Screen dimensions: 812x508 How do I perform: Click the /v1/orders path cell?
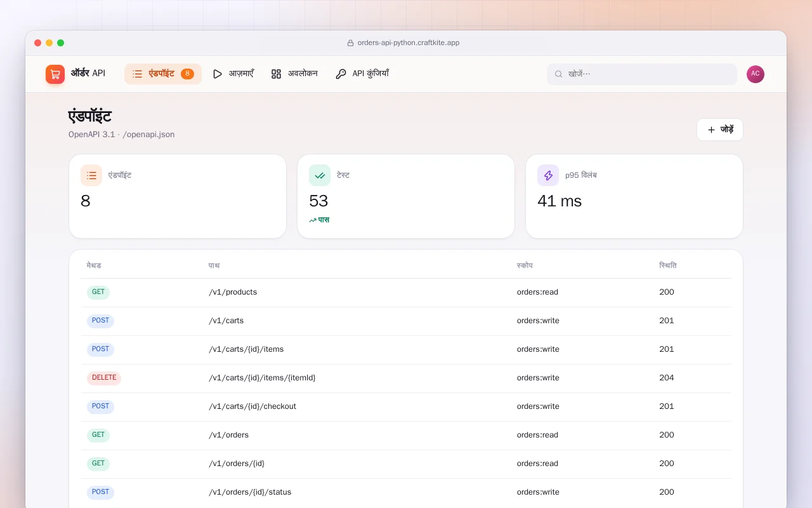click(228, 435)
